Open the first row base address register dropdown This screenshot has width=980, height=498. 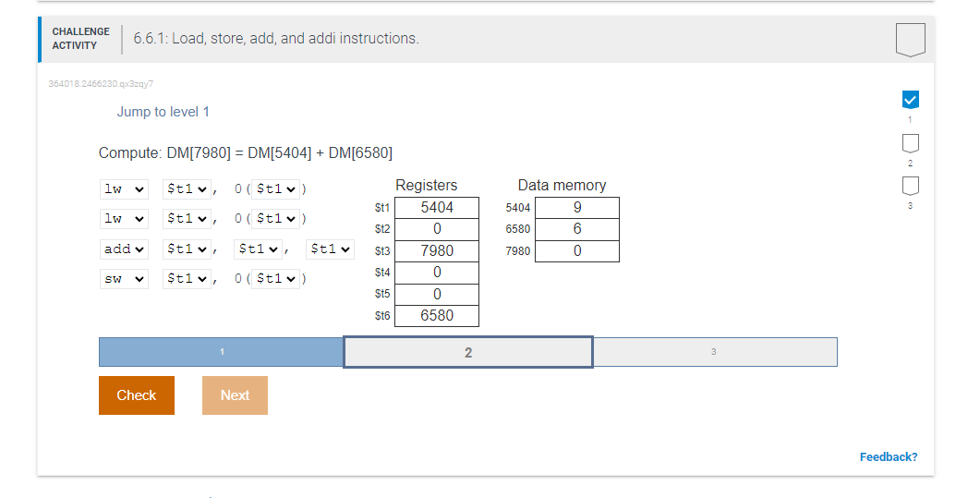tap(275, 188)
